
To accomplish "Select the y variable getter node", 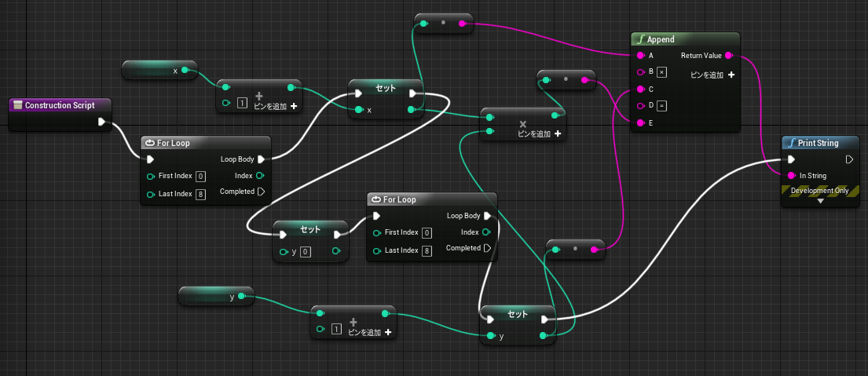I will pos(216,297).
